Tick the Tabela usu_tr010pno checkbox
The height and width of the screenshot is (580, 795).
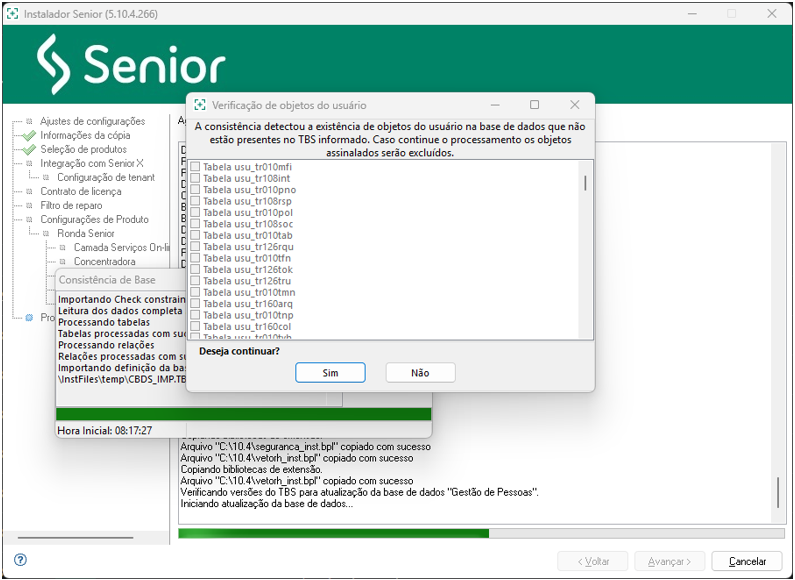point(195,189)
